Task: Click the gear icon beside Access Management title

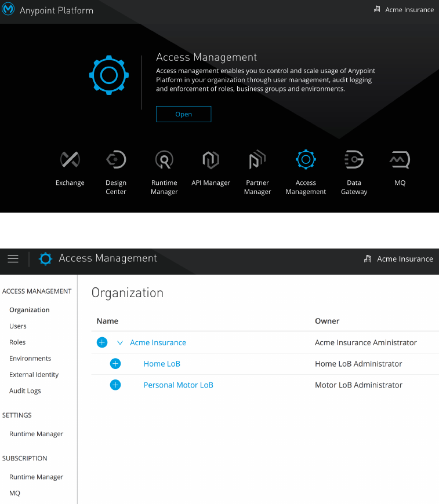Action: click(45, 259)
